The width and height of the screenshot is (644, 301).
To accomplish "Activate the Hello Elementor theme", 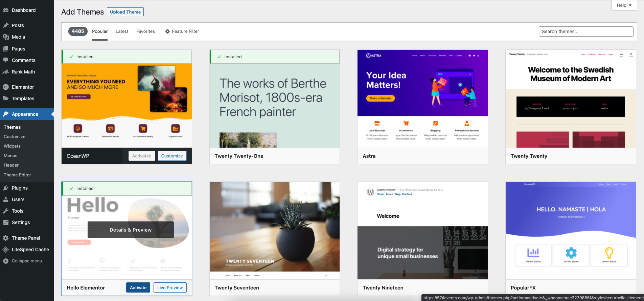I will pyautogui.click(x=138, y=287).
